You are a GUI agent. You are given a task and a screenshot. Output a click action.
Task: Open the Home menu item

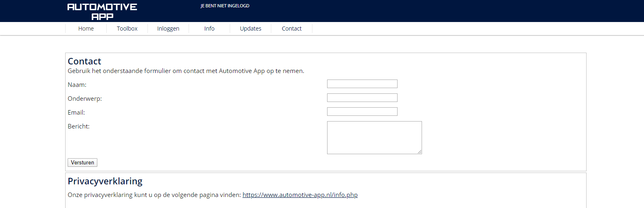point(86,29)
